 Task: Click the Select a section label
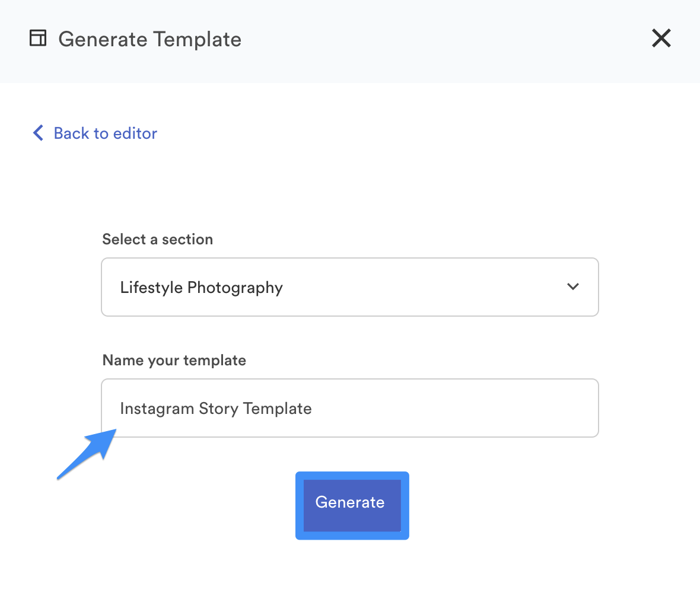coord(157,239)
